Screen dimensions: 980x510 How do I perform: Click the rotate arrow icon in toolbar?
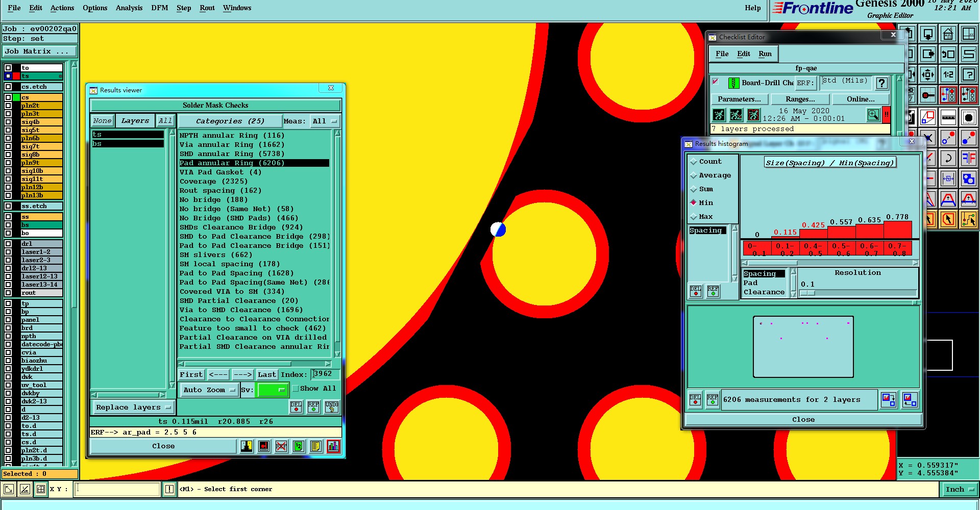coord(948,158)
